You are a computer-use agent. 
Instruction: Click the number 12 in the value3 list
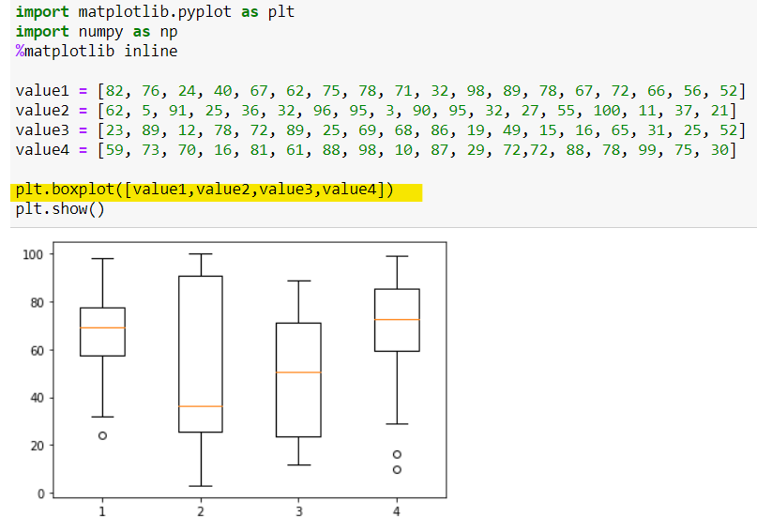click(x=187, y=130)
